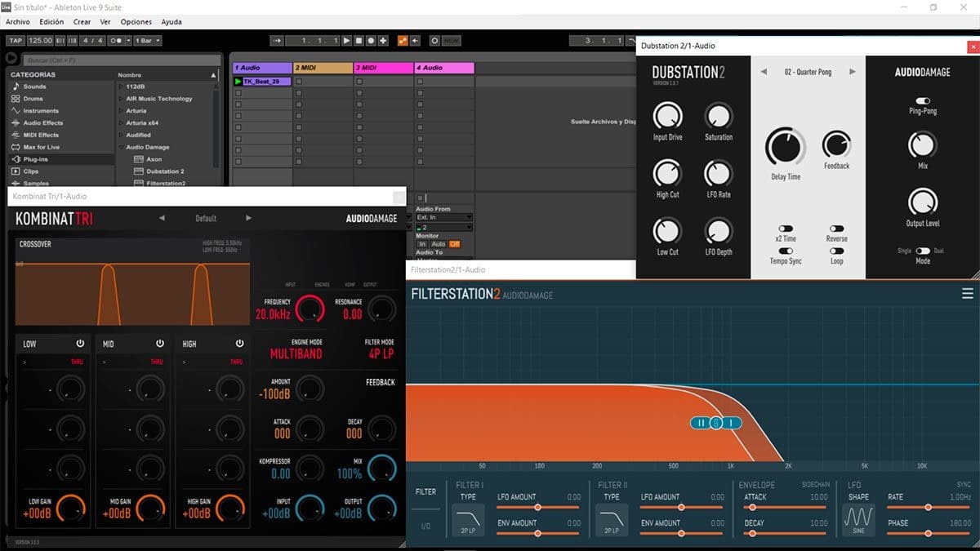This screenshot has height=551, width=980.
Task: Expand the Audified plug-in folder
Action: click(122, 136)
